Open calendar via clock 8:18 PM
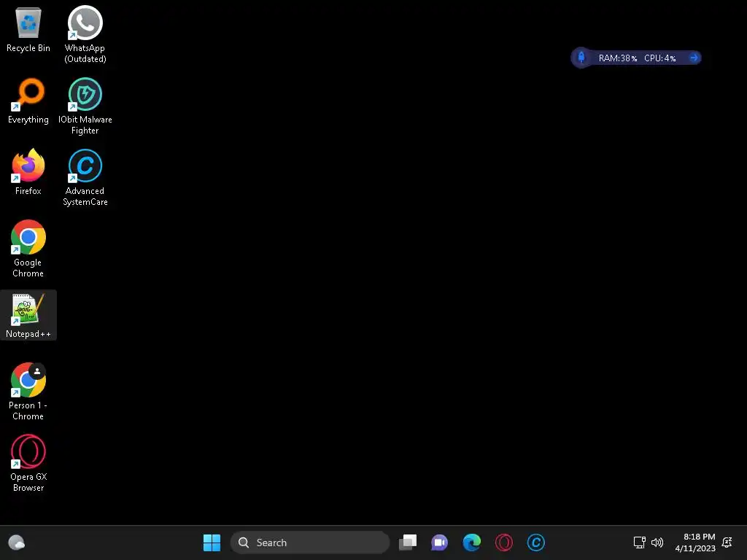The width and height of the screenshot is (747, 560). coord(695,542)
